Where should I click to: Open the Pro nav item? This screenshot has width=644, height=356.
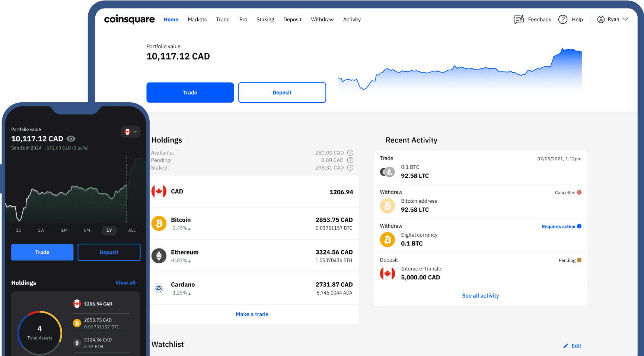(x=243, y=19)
